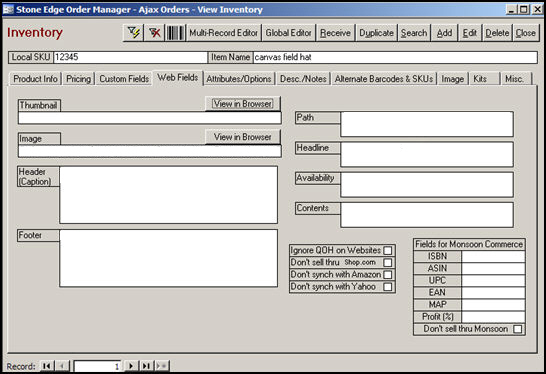View the Thumbnail in Browser
This screenshot has height=374, width=546.
point(243,104)
